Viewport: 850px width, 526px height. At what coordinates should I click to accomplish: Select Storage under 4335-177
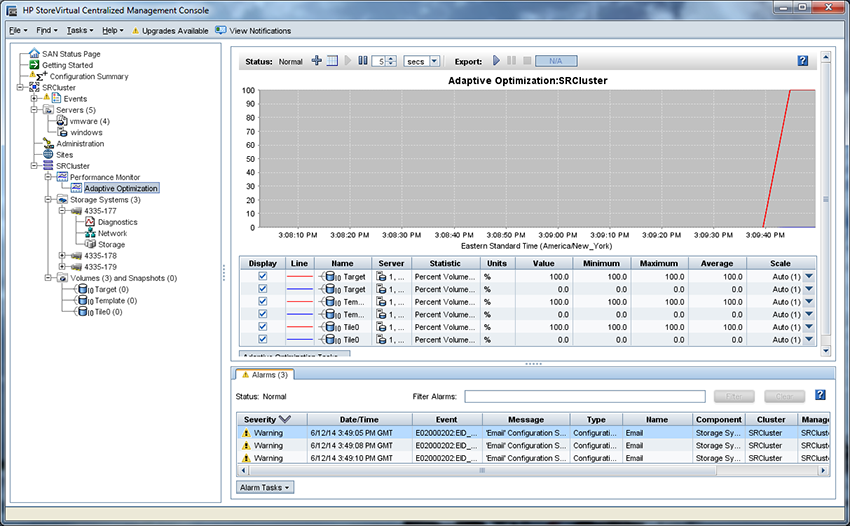[x=111, y=245]
